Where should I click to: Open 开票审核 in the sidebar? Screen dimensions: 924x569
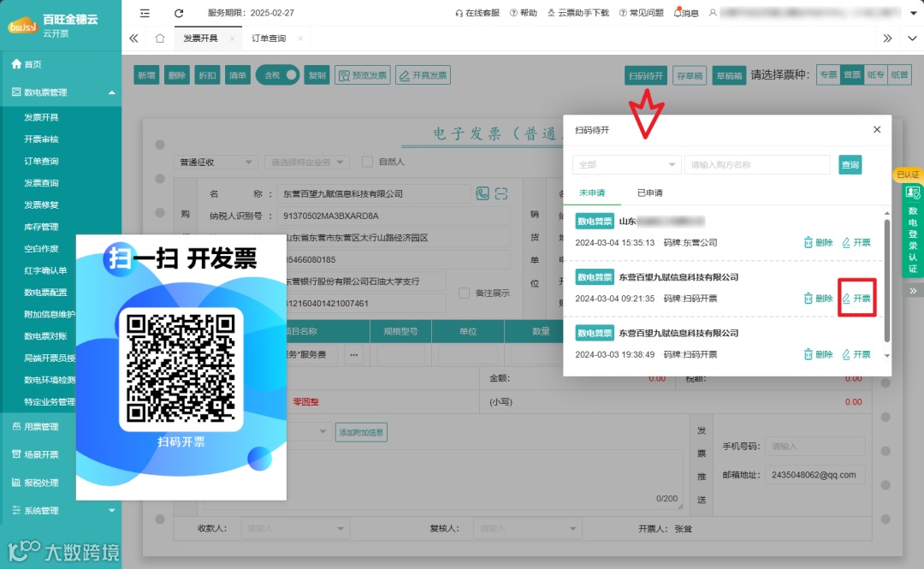pyautogui.click(x=41, y=139)
